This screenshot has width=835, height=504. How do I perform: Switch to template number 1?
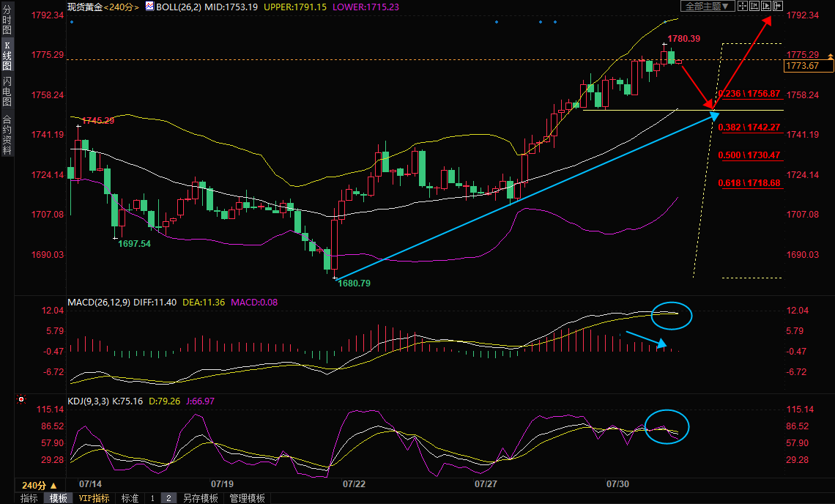tap(152, 498)
